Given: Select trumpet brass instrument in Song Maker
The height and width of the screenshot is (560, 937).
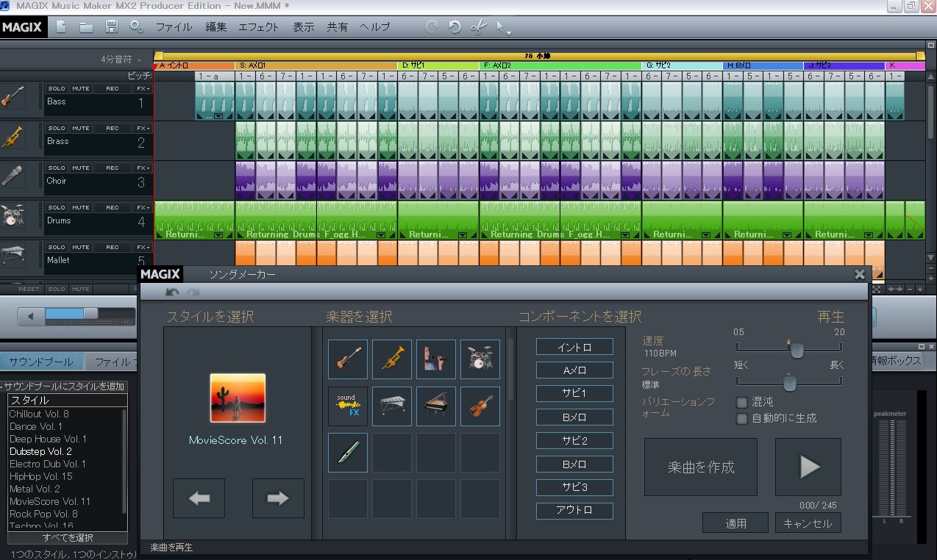Looking at the screenshot, I should pos(392,359).
